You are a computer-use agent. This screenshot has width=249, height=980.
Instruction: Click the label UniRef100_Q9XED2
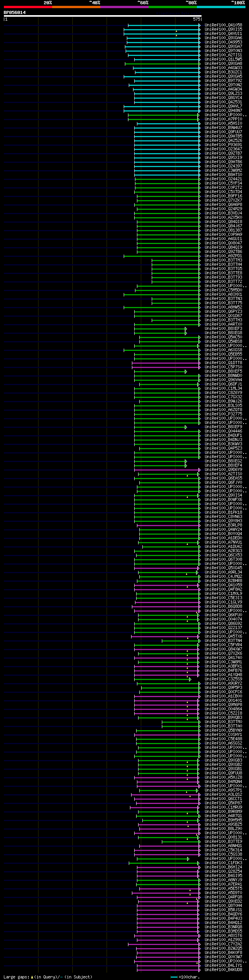[223, 902]
